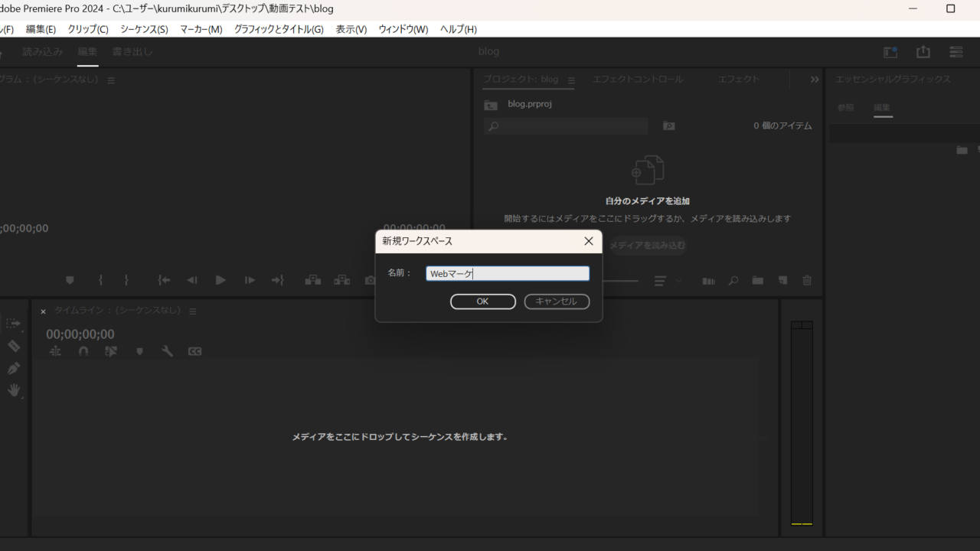Click the Lift button

(312, 281)
